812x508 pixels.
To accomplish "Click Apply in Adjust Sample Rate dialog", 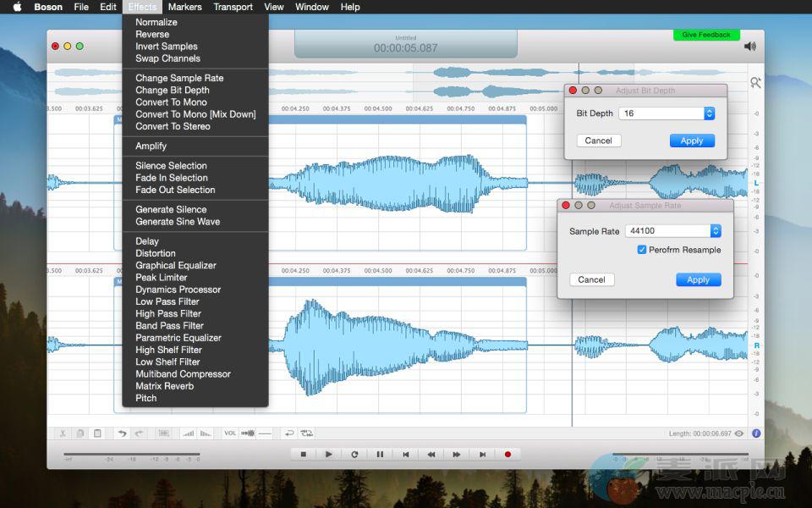I will point(698,279).
